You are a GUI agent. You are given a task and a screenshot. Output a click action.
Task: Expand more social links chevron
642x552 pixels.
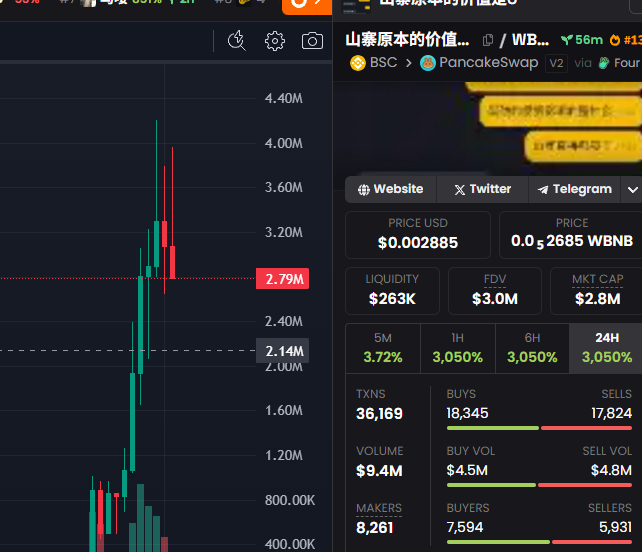[632, 190]
